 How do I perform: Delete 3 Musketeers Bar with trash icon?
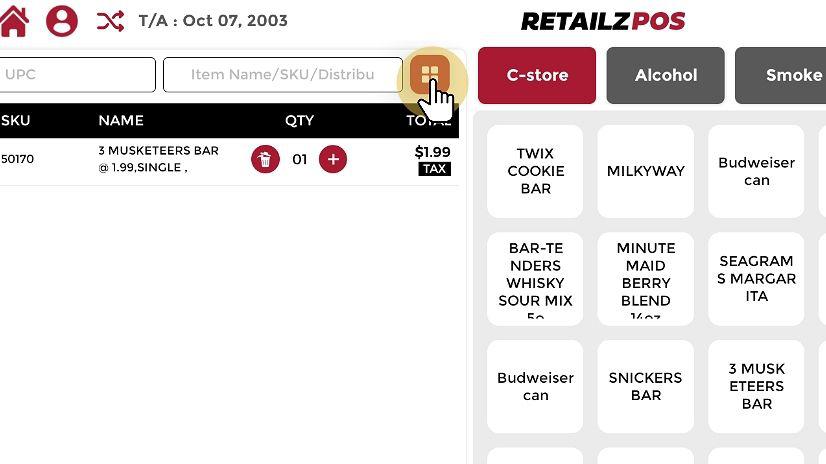(x=265, y=159)
